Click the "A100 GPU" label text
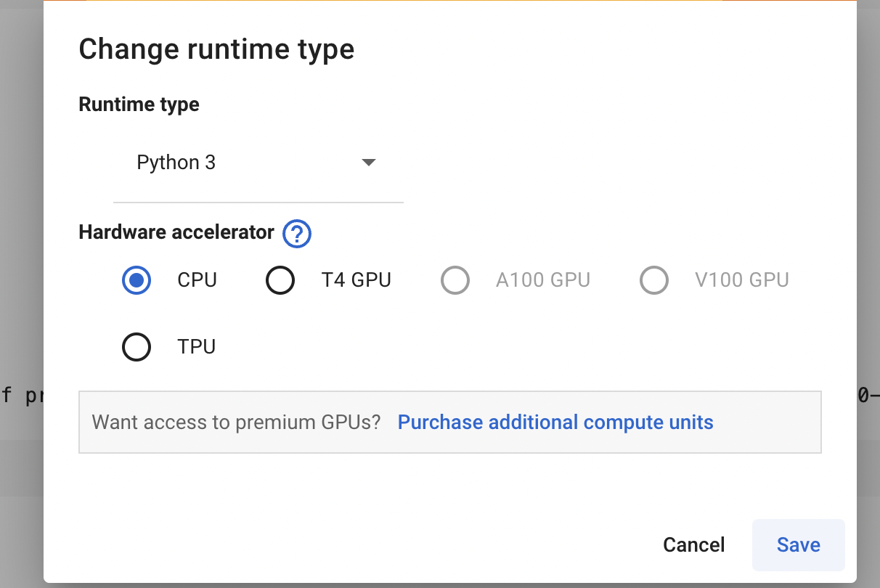Screen dimensions: 880x588 (543, 280)
